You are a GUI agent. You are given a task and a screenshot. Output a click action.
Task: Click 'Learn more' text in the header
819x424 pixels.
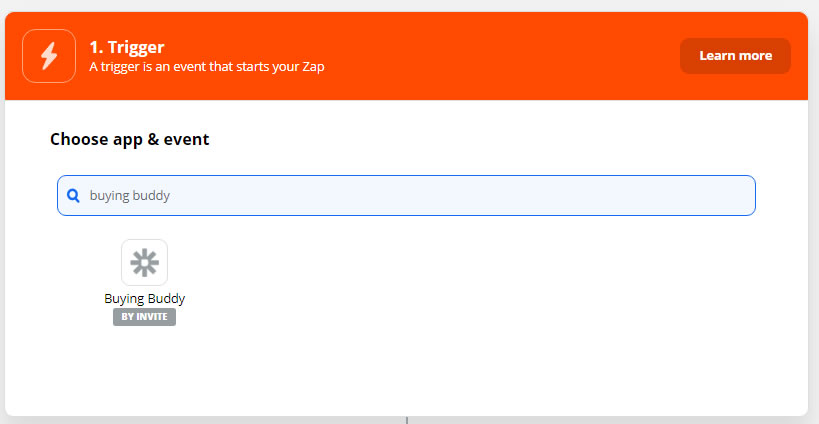(x=735, y=56)
